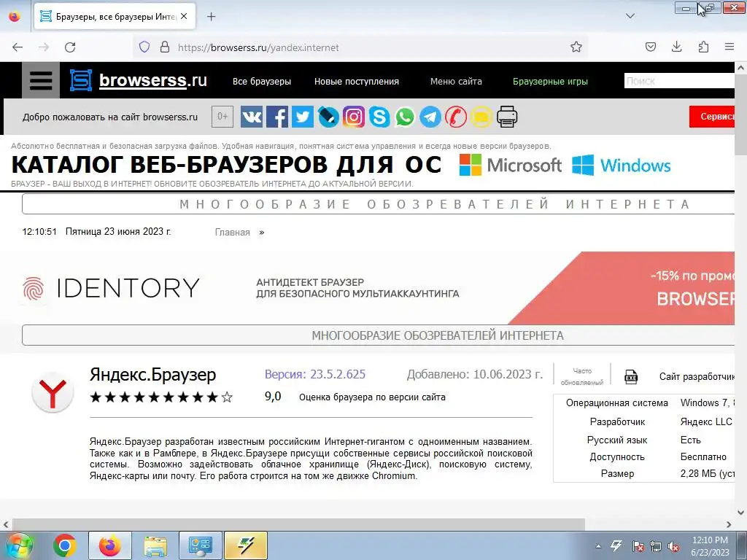
Task: Click the scroll right arrow
Action: (x=729, y=524)
